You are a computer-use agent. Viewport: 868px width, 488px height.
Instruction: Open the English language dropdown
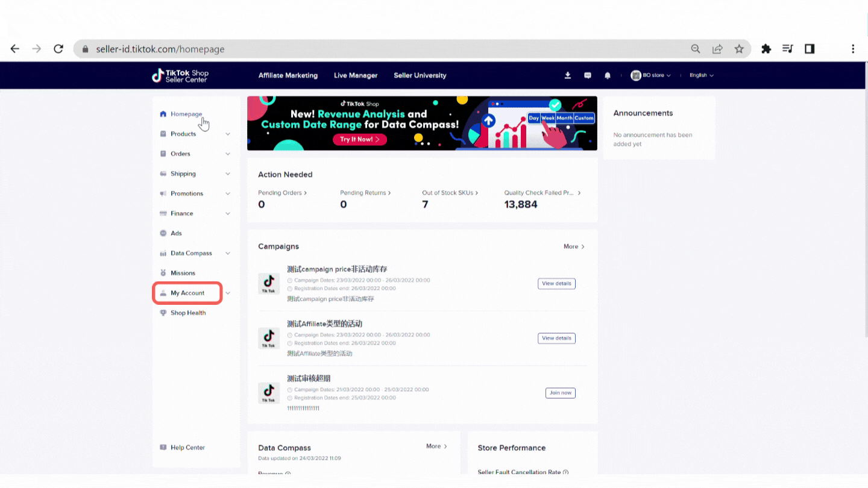point(701,75)
